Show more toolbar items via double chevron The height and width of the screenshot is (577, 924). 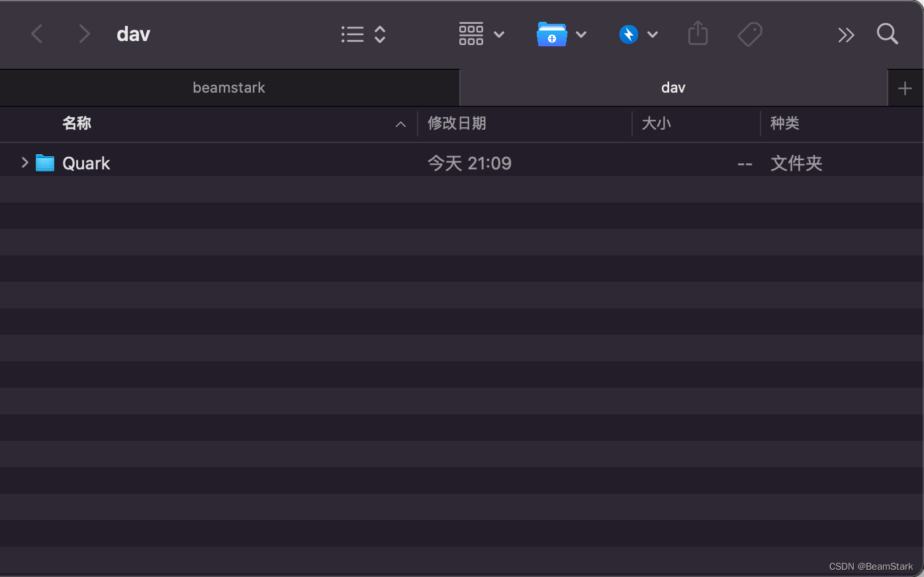coord(846,35)
